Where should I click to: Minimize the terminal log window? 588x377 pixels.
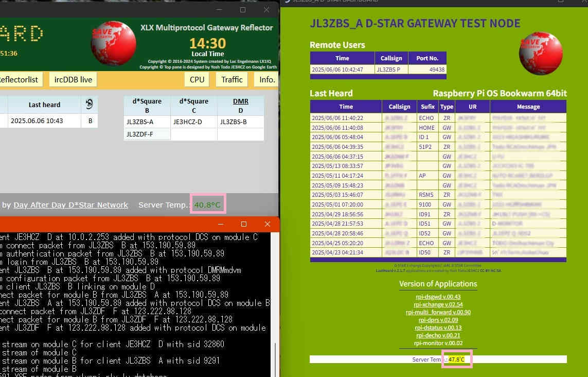click(x=221, y=224)
